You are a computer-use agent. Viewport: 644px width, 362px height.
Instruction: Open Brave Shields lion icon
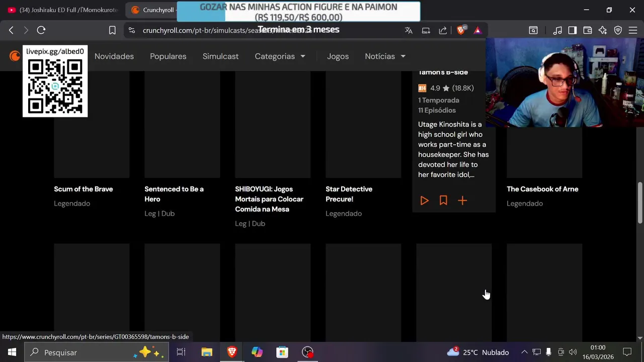tap(461, 30)
